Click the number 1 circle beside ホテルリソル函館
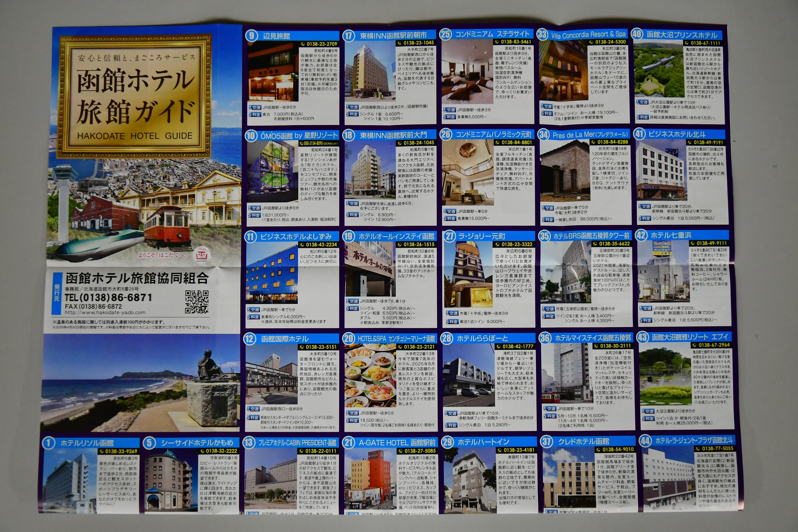 tap(49, 443)
